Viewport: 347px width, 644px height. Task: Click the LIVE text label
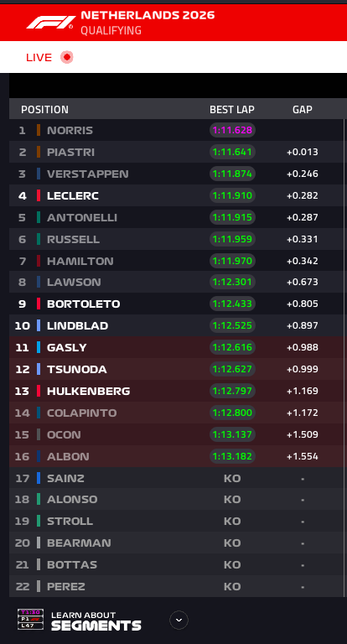click(39, 58)
